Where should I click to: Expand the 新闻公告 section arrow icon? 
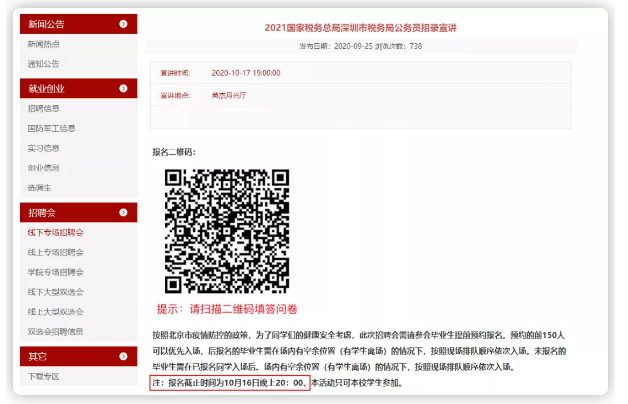pos(123,24)
